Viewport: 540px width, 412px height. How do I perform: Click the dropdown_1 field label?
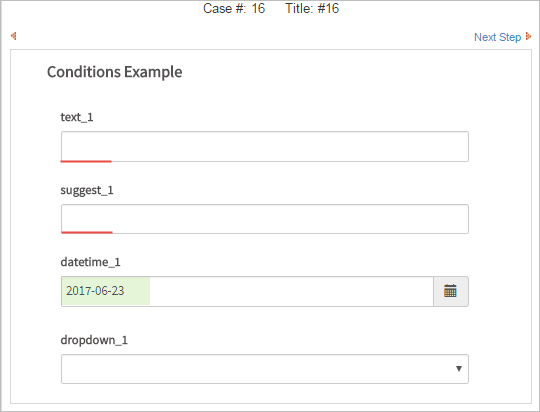(94, 340)
